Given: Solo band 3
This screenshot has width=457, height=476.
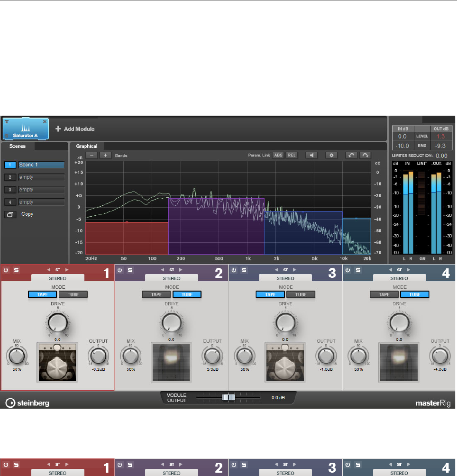Looking at the screenshot, I should click(244, 270).
